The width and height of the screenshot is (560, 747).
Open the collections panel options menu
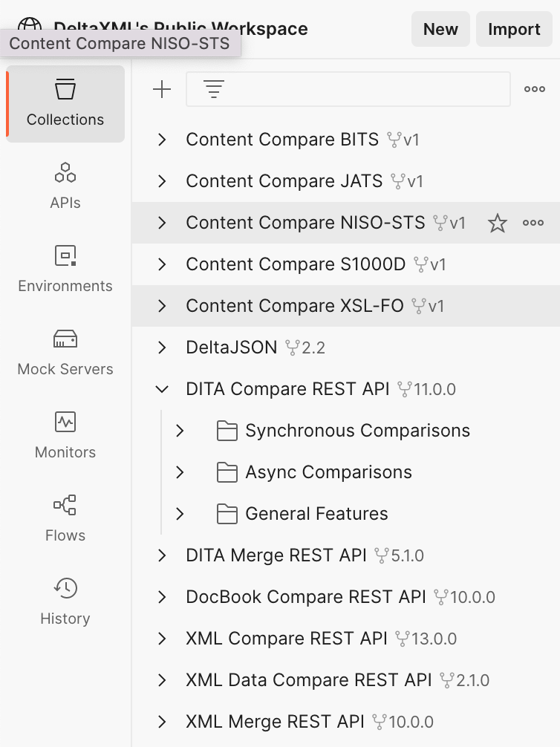point(535,90)
